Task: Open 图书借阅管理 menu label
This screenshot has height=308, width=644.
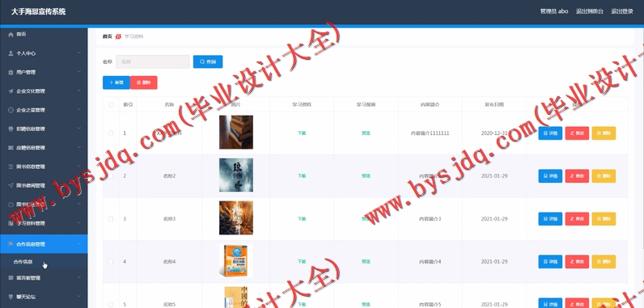Action: pyautogui.click(x=31, y=185)
